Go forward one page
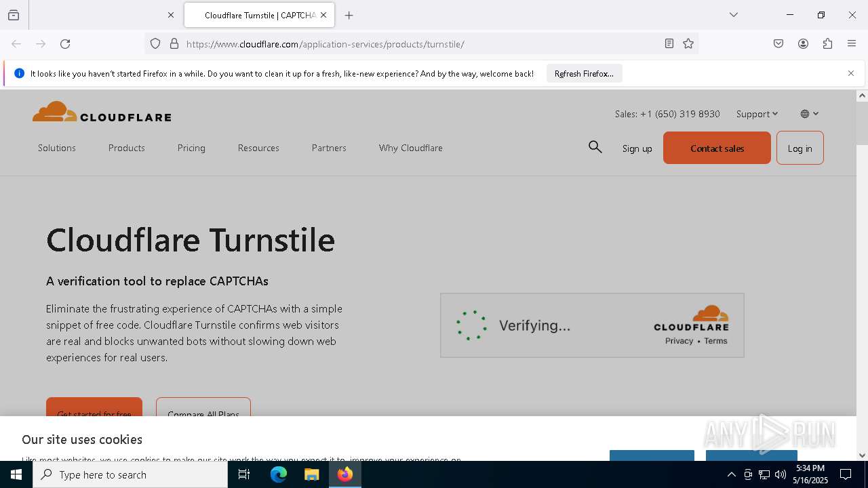The height and width of the screenshot is (488, 868). [x=41, y=44]
